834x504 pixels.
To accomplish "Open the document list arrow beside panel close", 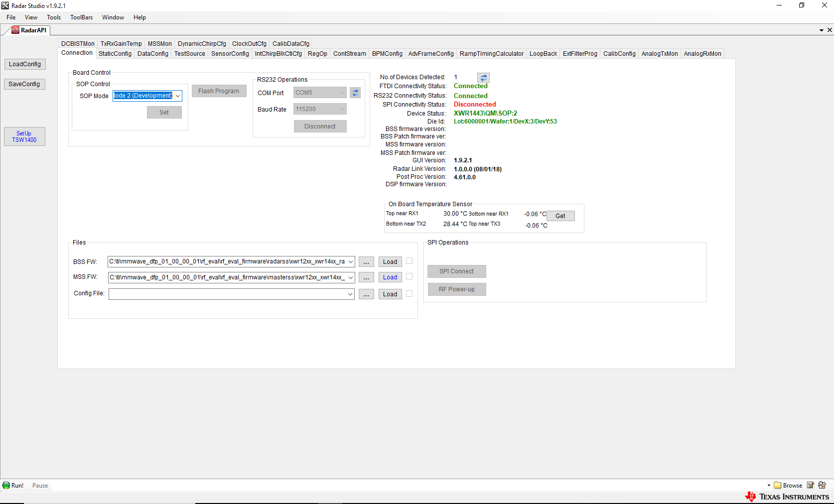I will pos(822,30).
